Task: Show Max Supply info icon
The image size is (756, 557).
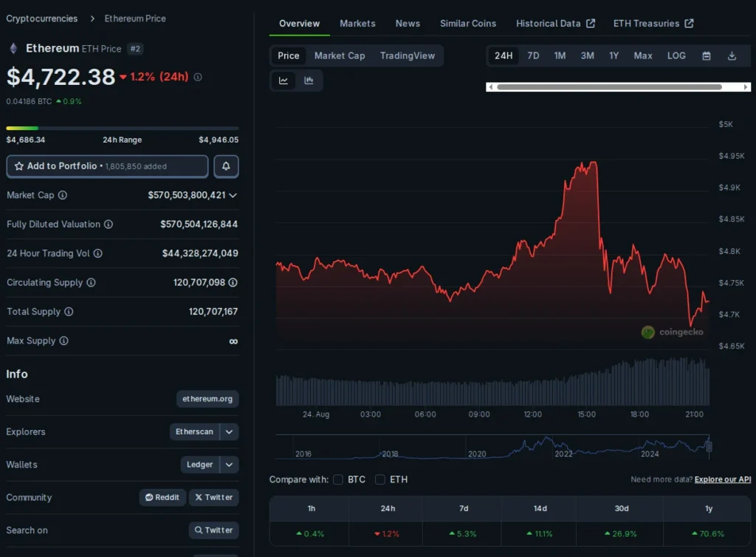Action: (x=63, y=341)
